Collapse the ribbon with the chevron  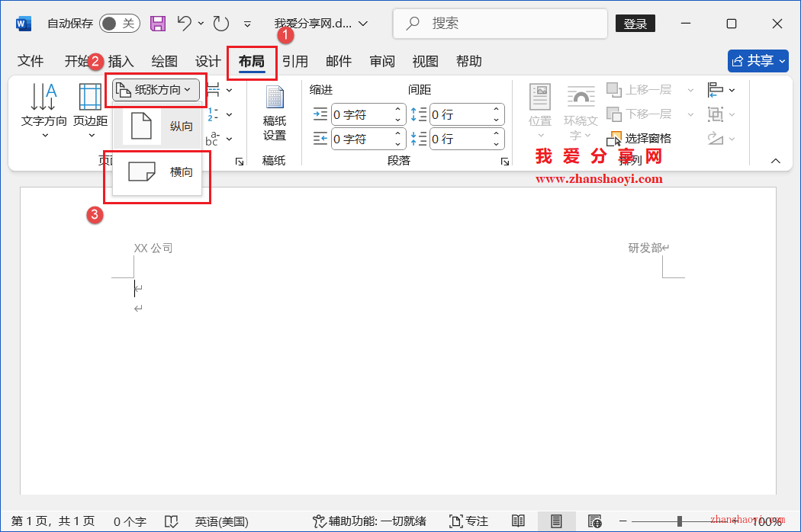tap(776, 161)
